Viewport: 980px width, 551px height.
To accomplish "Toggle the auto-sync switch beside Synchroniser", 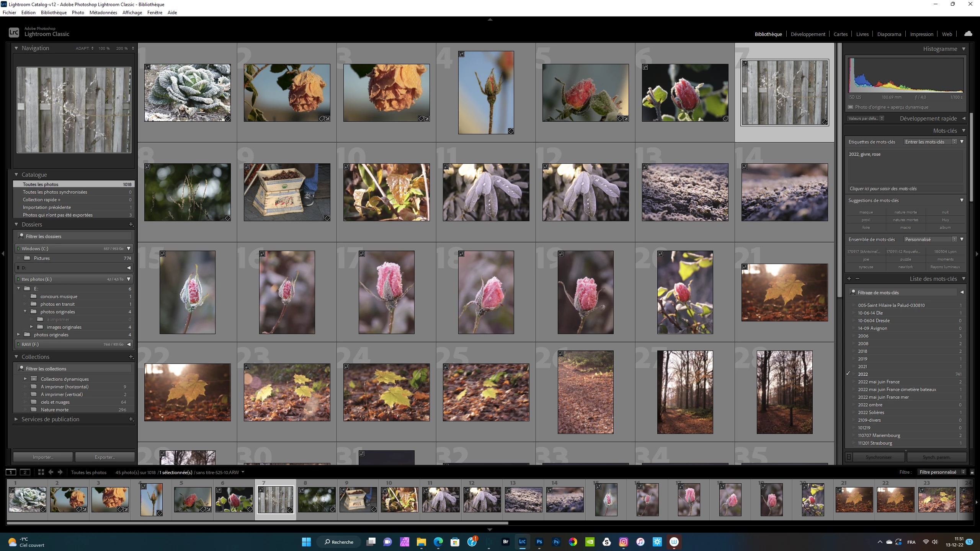I will click(x=849, y=457).
